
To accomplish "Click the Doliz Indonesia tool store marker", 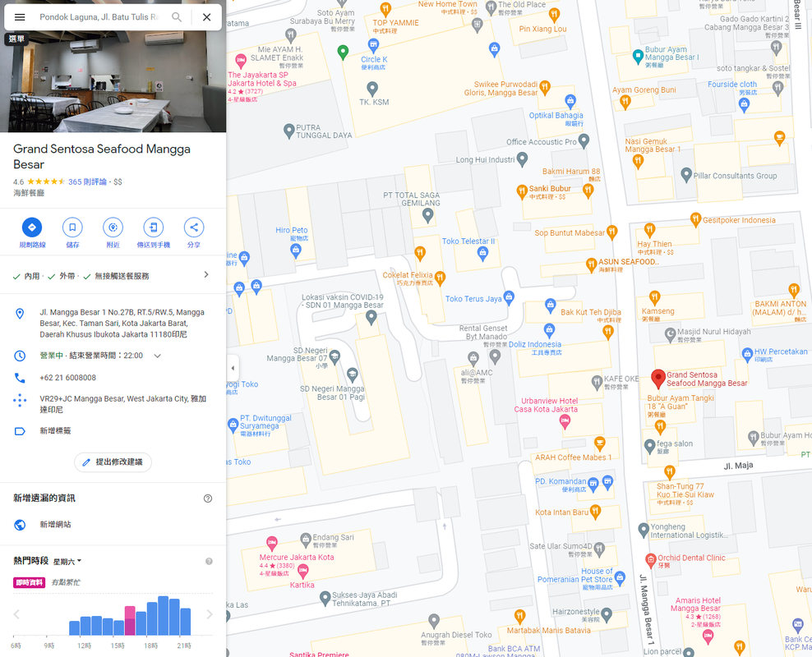I will click(549, 329).
